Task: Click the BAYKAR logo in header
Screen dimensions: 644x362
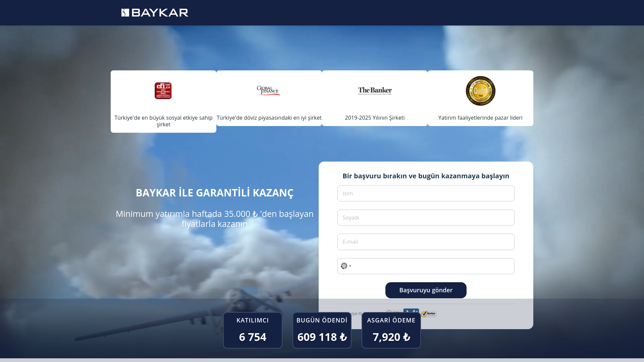Action: pyautogui.click(x=155, y=13)
